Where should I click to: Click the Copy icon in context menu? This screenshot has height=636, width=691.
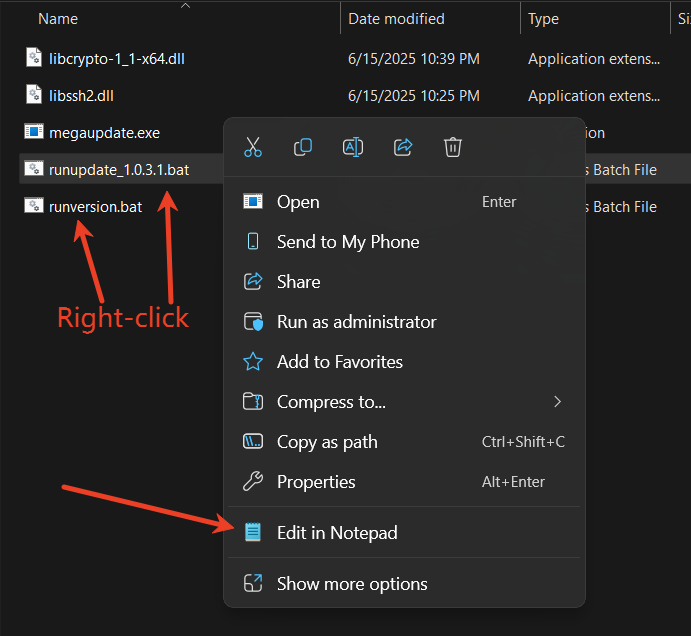tap(303, 147)
